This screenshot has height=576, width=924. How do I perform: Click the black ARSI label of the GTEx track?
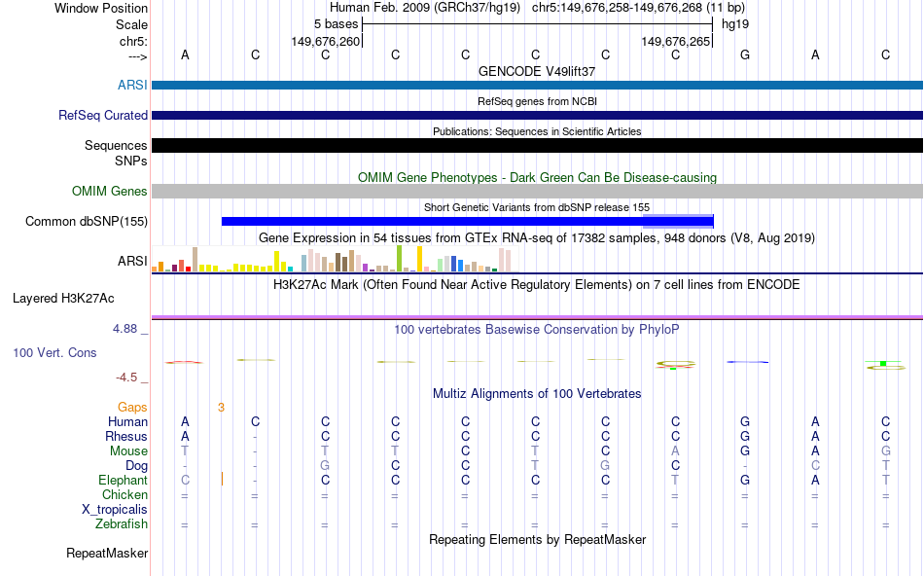(132, 261)
